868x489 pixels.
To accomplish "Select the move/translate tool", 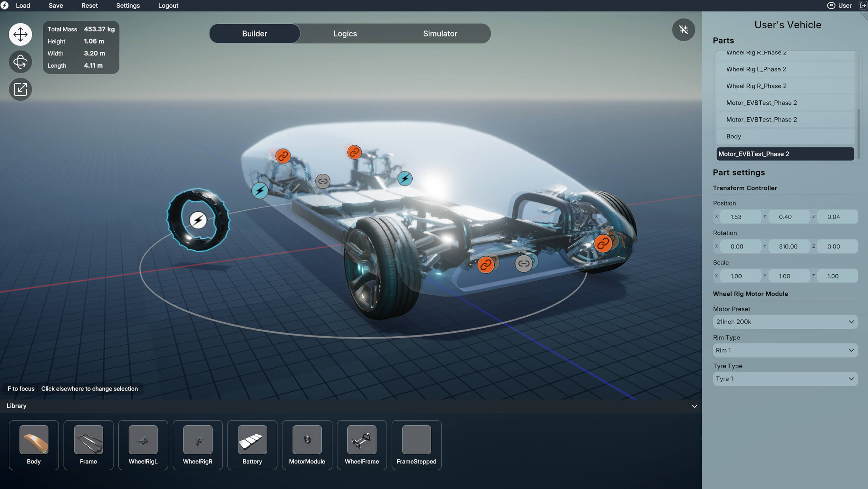I will click(20, 34).
